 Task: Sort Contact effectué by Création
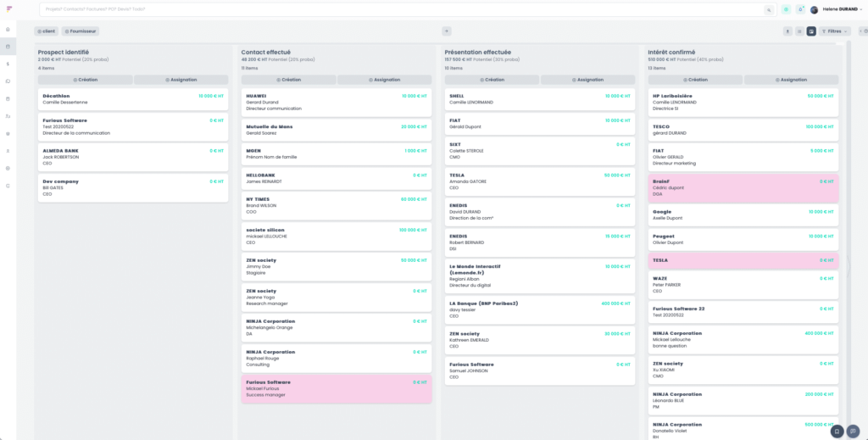[288, 80]
